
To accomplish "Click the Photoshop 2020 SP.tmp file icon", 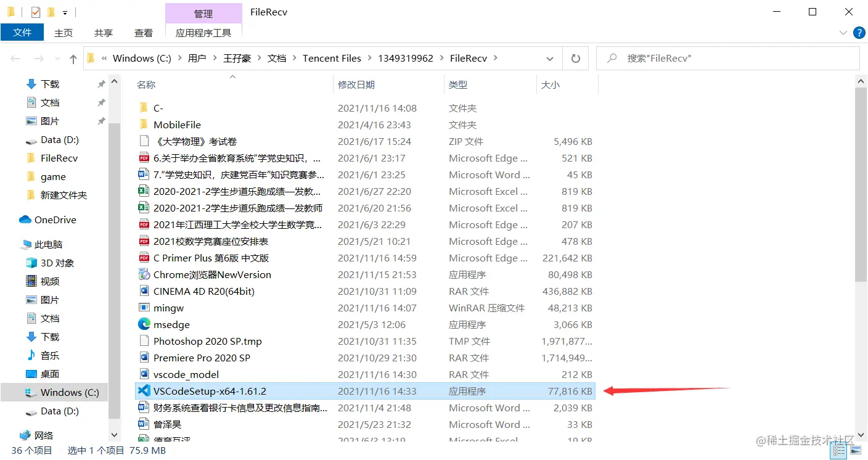I will pos(144,341).
